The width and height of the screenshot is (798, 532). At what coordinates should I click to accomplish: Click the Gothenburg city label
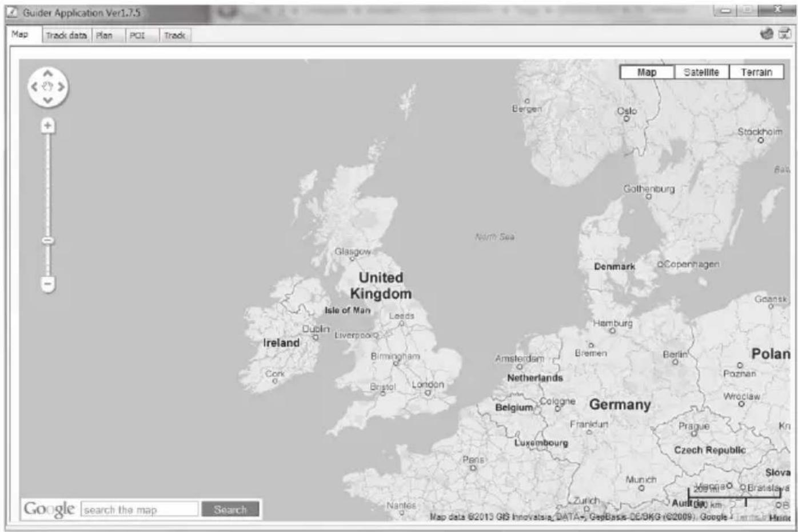coord(649,189)
